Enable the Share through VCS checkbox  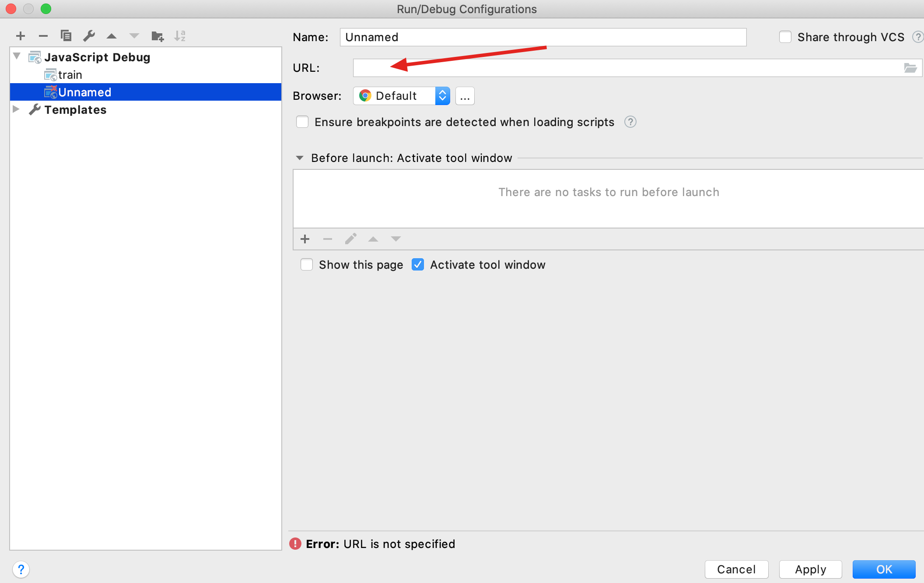pos(785,37)
